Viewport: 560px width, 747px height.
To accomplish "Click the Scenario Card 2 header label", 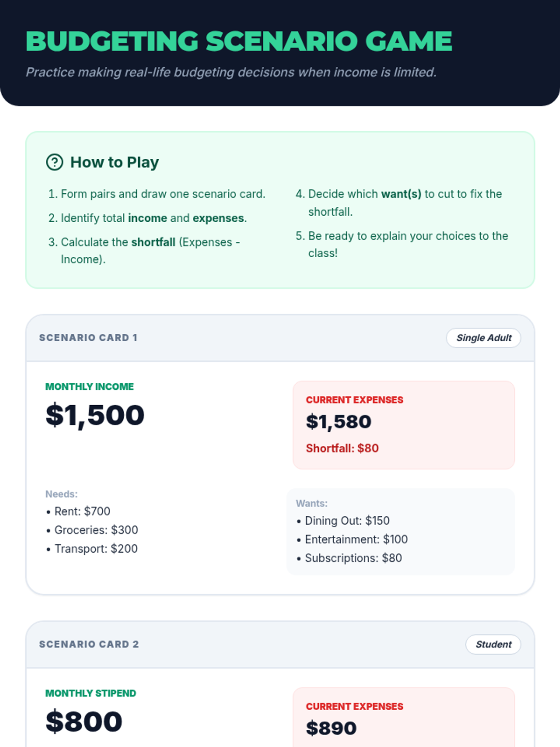I will [89, 644].
